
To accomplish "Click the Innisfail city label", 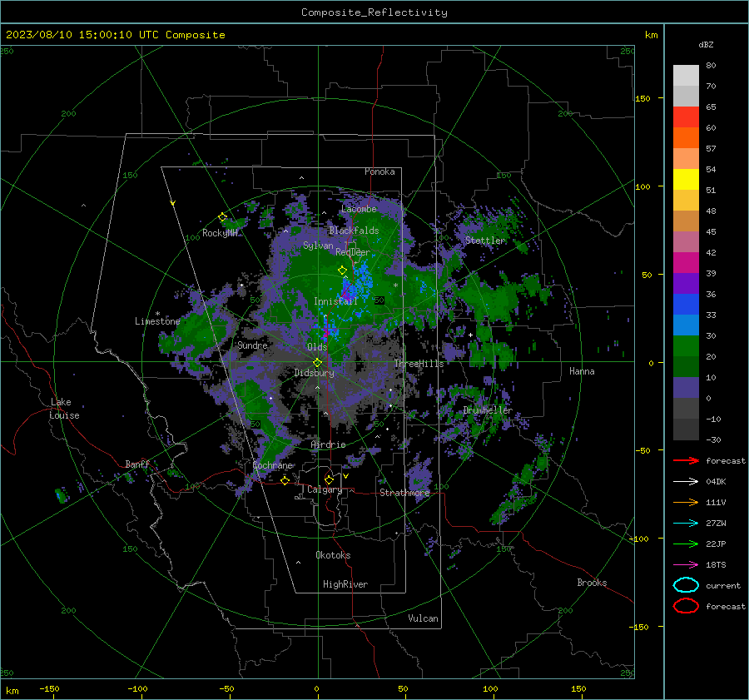I will coord(335,301).
